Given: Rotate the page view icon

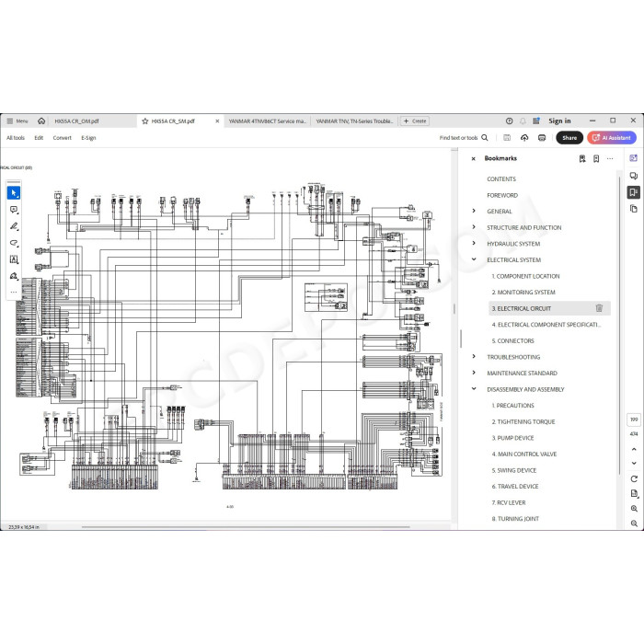Looking at the screenshot, I should 634,479.
